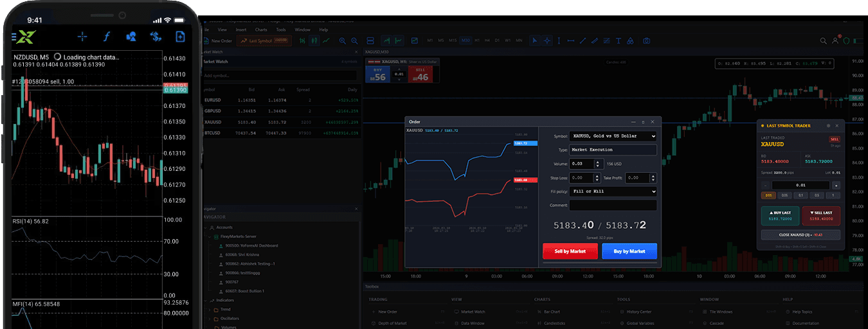Viewport: 868px width, 329px height.
Task: Switch chart to H4 timeframe
Action: click(487, 40)
